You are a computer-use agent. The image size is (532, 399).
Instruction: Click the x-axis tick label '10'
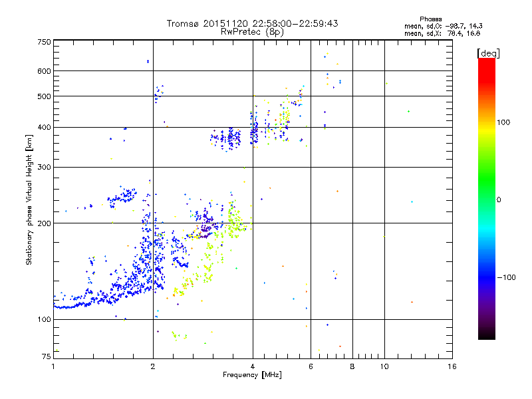(384, 366)
